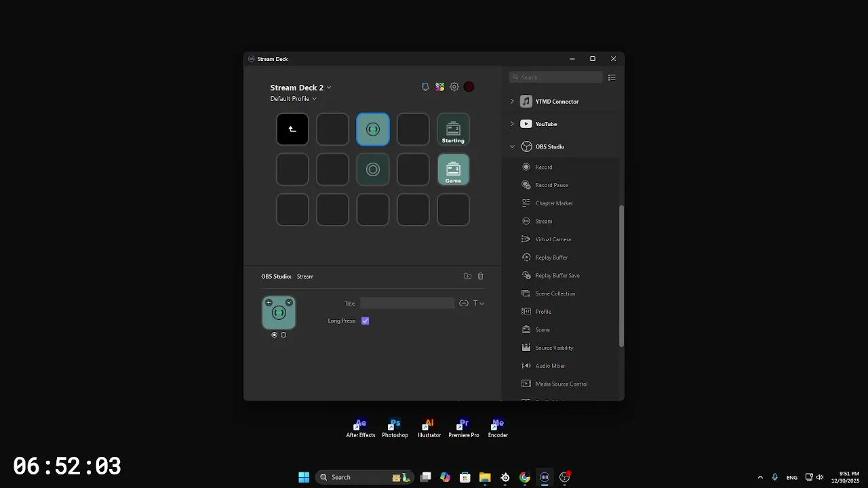Open Photoshop desktop shortcut
Screen dimensions: 868x488
395,428
